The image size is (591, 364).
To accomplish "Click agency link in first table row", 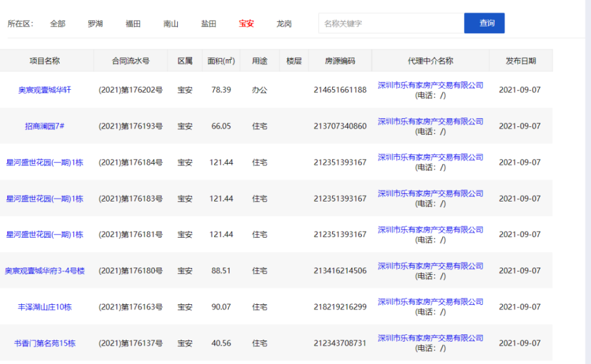I will 430,85.
